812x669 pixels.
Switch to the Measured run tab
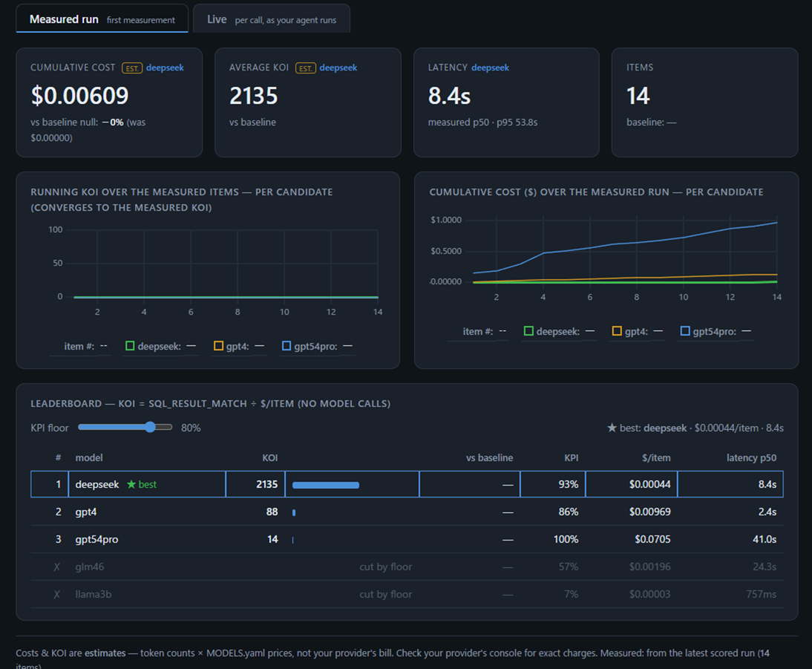pyautogui.click(x=102, y=19)
